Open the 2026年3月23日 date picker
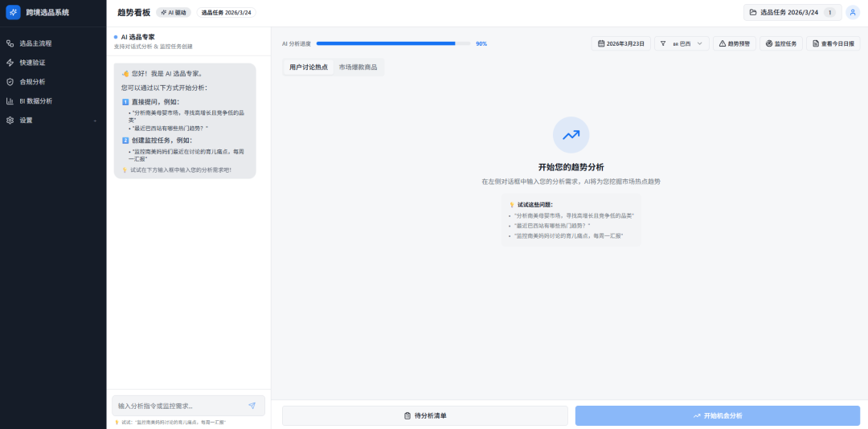 coord(620,43)
